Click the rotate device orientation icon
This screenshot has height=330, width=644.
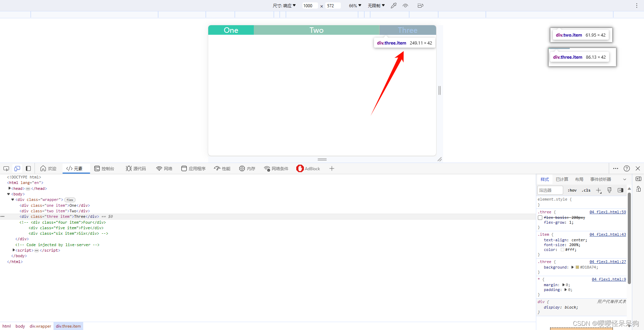pyautogui.click(x=420, y=6)
